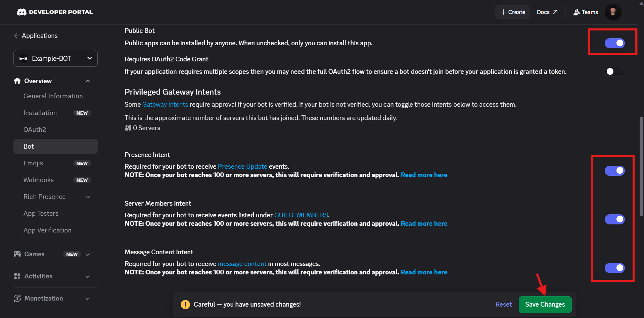This screenshot has height=318, width=644.
Task: Click the Activities icon in sidebar
Action: pos(17,276)
